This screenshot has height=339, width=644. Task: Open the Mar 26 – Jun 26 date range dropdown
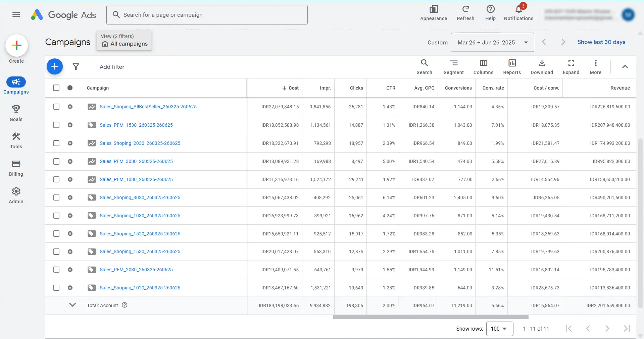point(492,42)
